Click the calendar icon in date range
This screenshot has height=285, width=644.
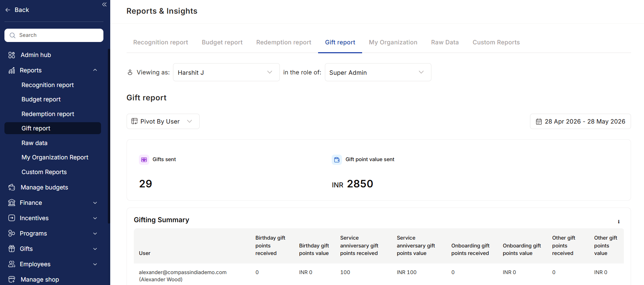(539, 122)
